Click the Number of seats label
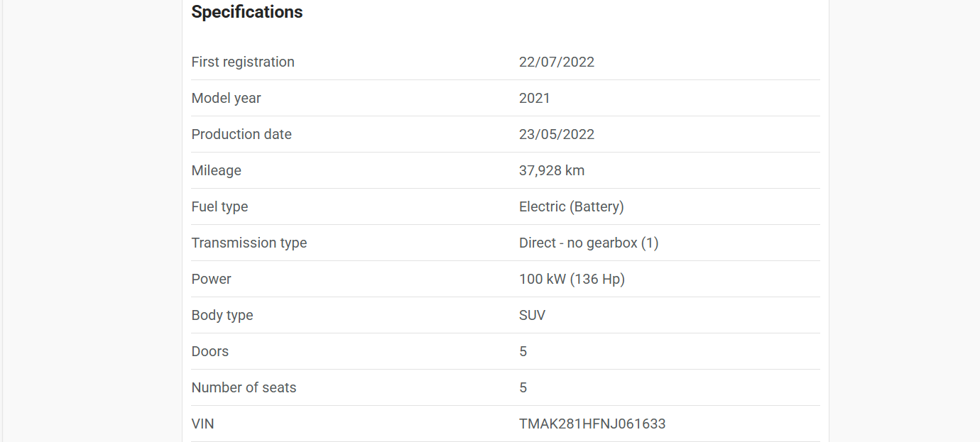The image size is (980, 442). click(x=244, y=387)
